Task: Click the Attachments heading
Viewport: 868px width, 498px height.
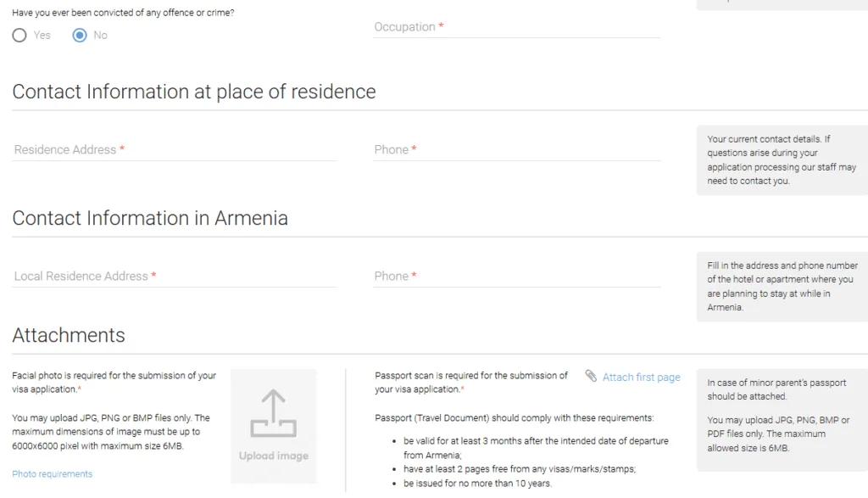Action: click(x=69, y=335)
